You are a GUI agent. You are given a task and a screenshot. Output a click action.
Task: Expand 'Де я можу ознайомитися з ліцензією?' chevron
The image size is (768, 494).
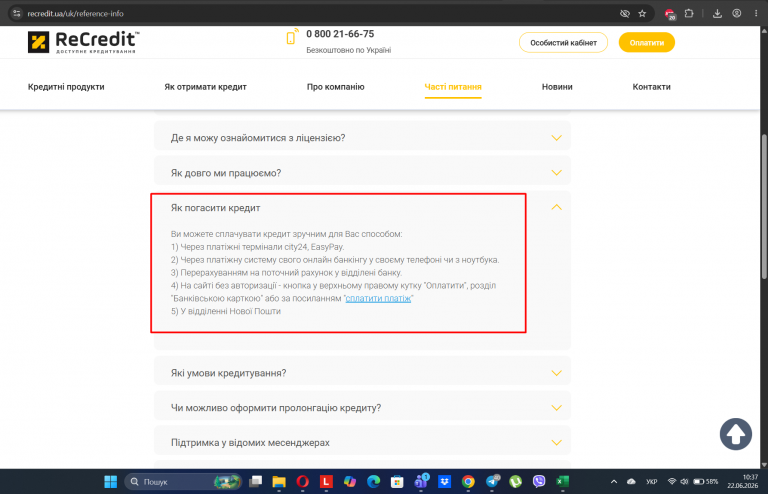[556, 138]
